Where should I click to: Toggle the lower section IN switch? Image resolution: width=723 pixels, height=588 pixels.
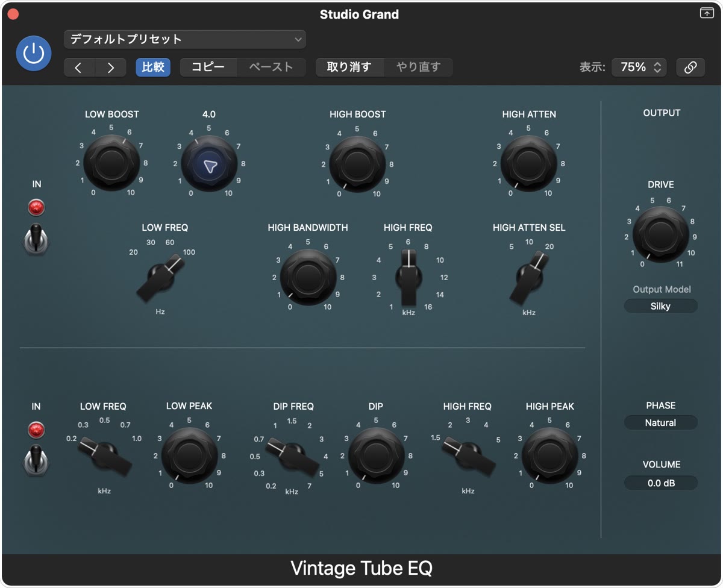point(37,460)
